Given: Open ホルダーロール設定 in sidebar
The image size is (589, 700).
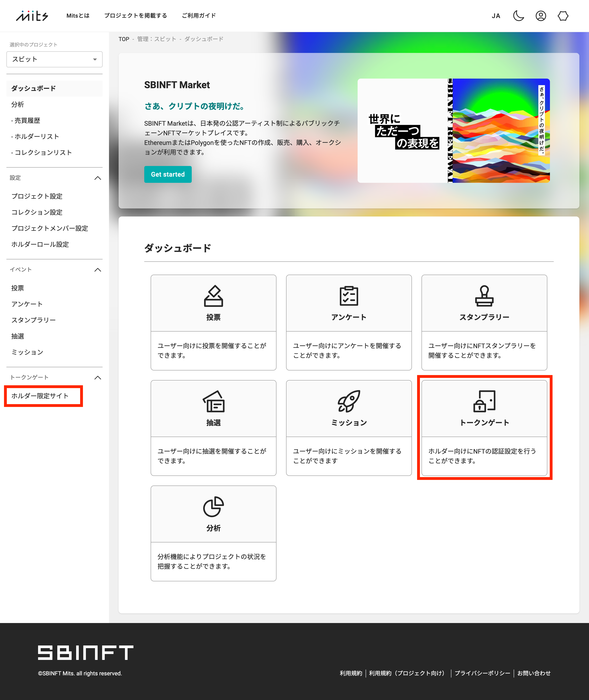Looking at the screenshot, I should [40, 245].
